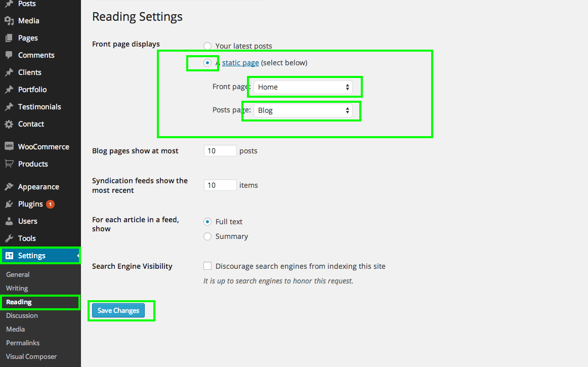Open the Posts page dropdown showing Blog
This screenshot has height=367, width=588.
303,110
